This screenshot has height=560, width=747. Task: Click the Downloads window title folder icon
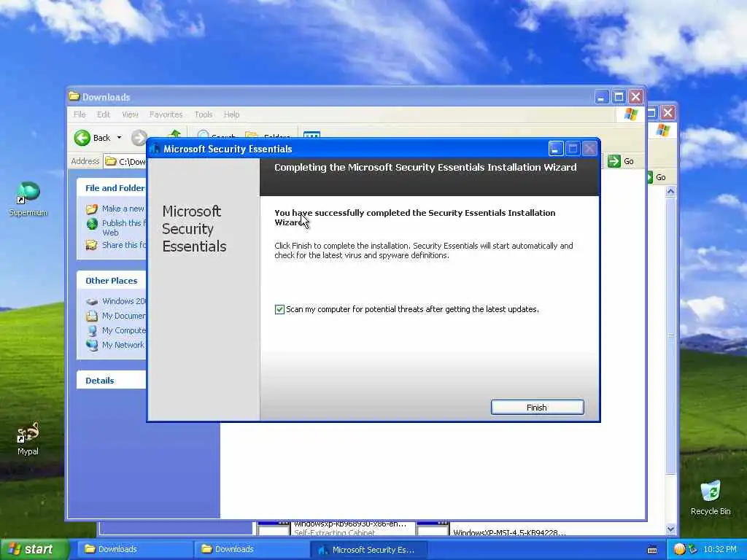tap(74, 97)
